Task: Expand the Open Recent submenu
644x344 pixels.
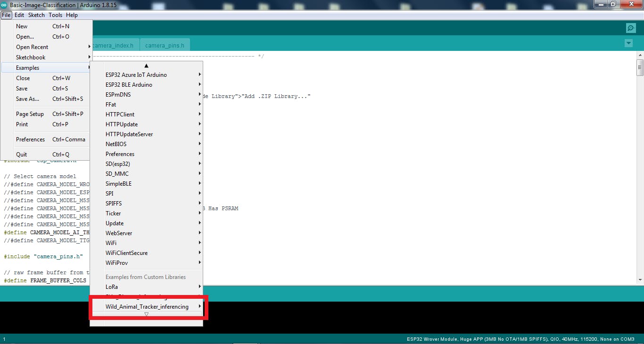Action: [46, 47]
